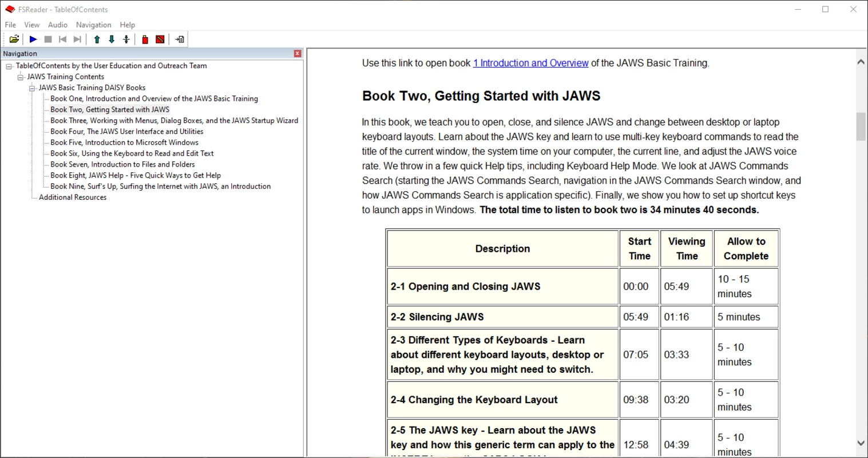Click table cell 2-1 Opening and Closing JAWS
868x458 pixels.
pyautogui.click(x=502, y=286)
